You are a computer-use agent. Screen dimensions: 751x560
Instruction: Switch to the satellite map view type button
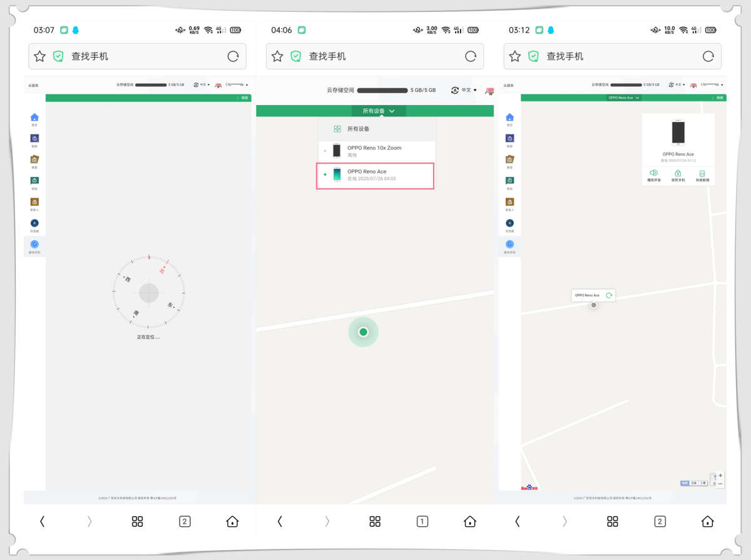click(x=694, y=483)
